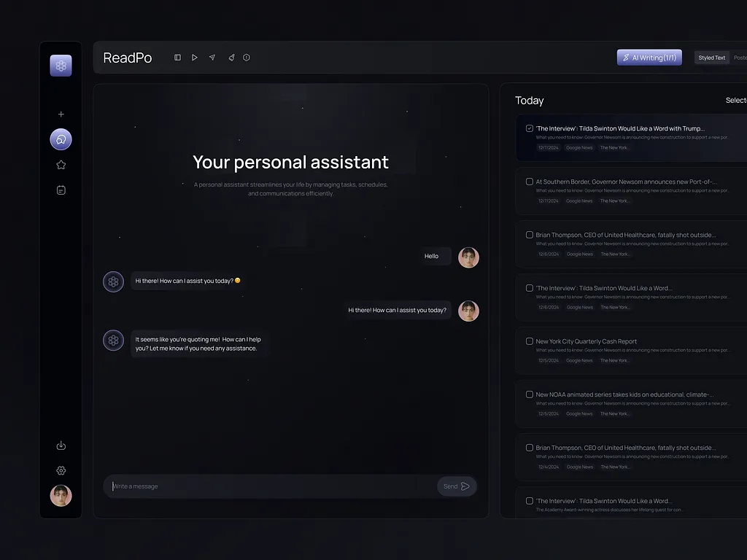Viewport: 747px width, 560px height.
Task: Click the plus icon to add new item
Action: 61,114
